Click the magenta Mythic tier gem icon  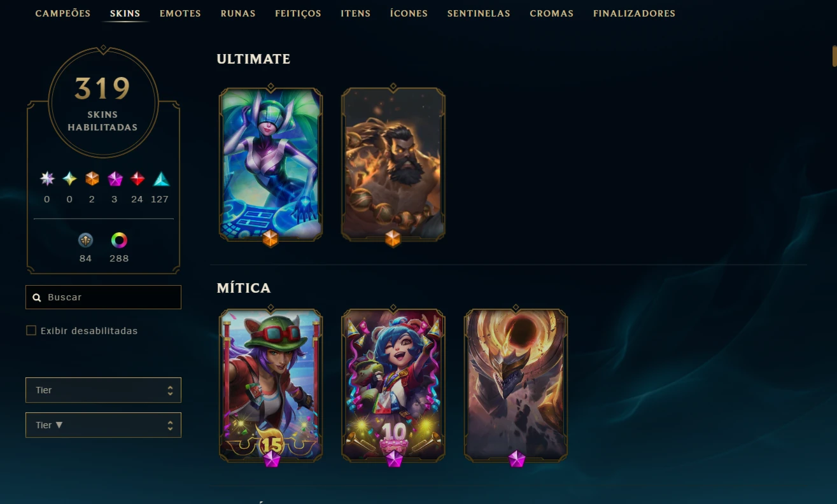115,179
